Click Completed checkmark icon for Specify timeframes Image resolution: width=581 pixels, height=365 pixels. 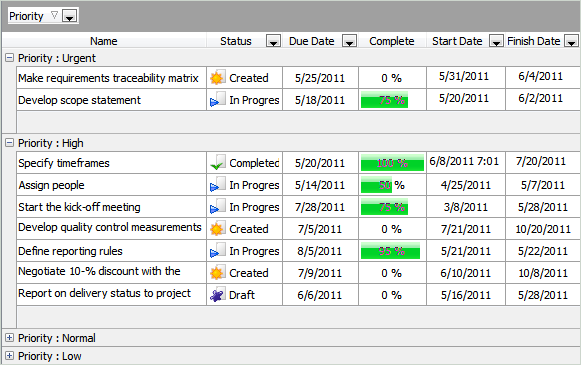click(x=217, y=162)
